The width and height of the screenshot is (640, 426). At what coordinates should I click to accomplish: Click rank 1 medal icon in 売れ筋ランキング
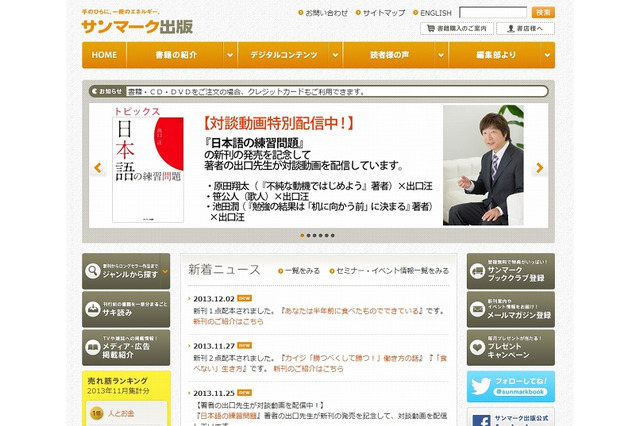pos(96,413)
